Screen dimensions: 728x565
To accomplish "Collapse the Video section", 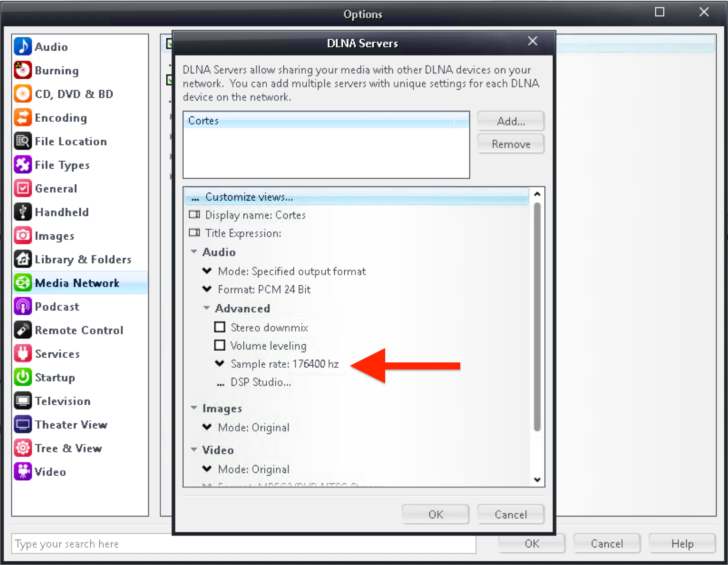I will click(194, 450).
